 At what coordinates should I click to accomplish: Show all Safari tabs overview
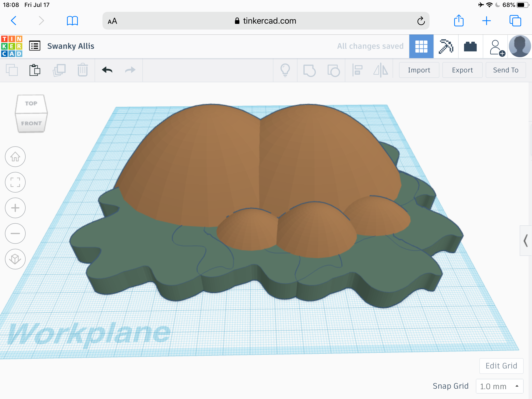pyautogui.click(x=515, y=21)
